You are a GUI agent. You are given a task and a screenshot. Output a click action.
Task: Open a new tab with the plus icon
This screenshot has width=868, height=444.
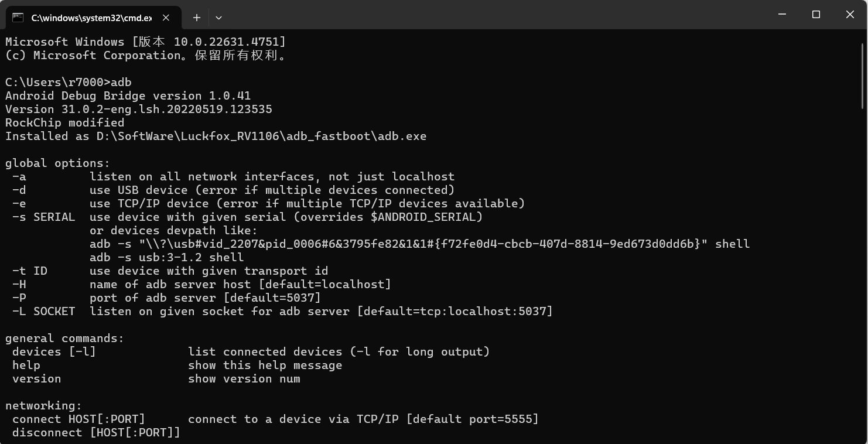pyautogui.click(x=197, y=18)
